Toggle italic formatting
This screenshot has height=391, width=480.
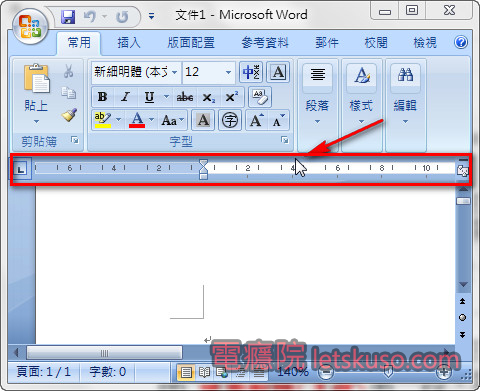(x=125, y=97)
